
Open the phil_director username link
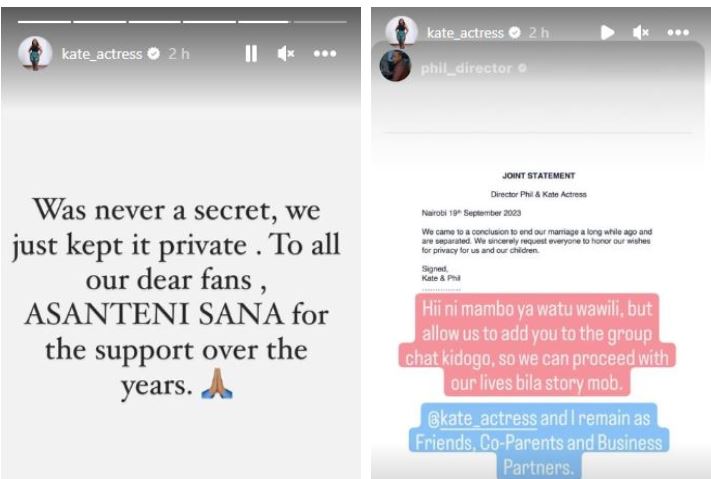point(466,68)
